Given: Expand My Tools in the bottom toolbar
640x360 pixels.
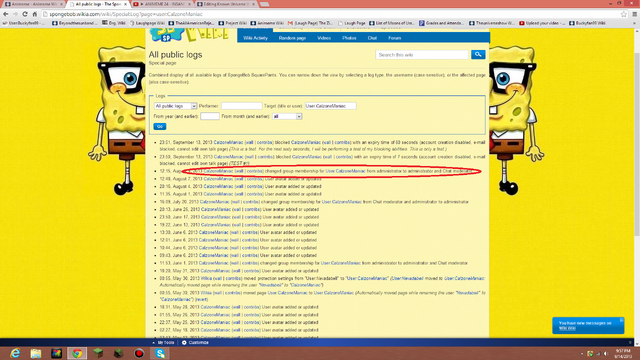Looking at the screenshot, I should (163, 342).
